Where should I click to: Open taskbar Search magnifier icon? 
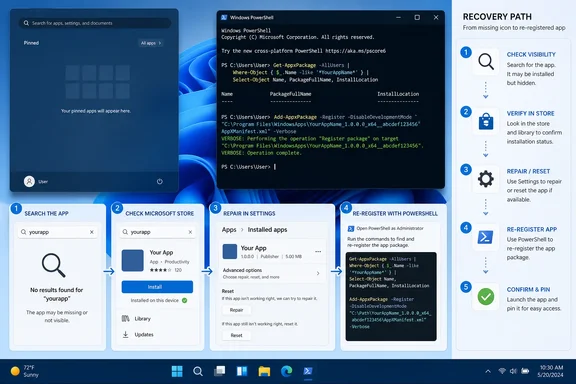(x=198, y=371)
